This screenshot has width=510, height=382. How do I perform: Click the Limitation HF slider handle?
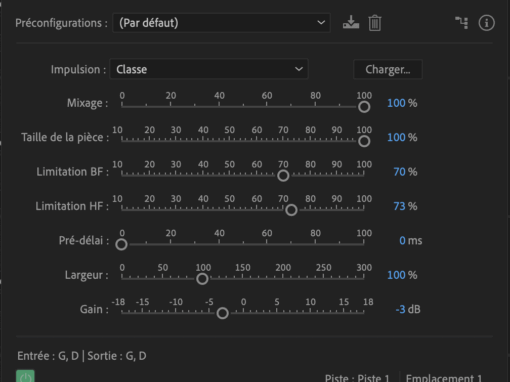[x=291, y=210]
